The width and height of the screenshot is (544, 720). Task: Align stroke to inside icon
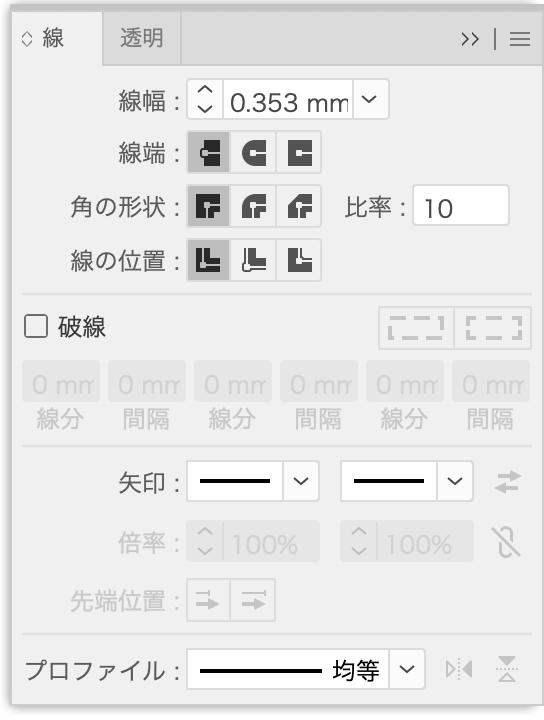point(253,260)
